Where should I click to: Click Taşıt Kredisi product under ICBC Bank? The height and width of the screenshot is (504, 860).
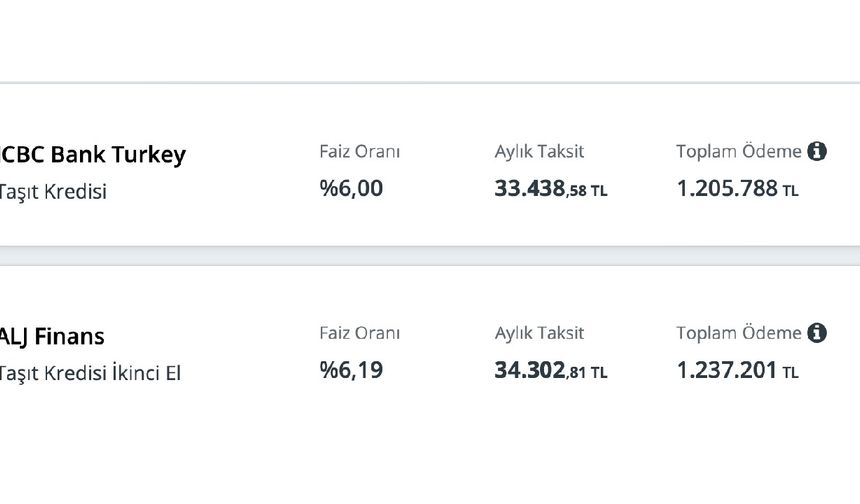click(53, 192)
